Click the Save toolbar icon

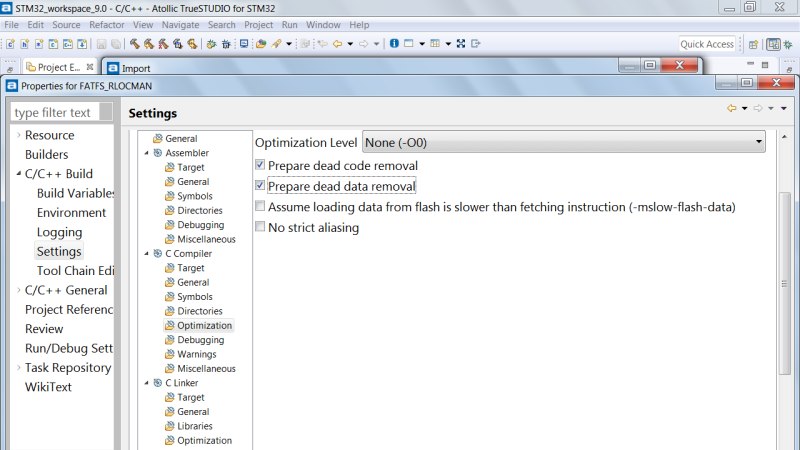pos(102,44)
